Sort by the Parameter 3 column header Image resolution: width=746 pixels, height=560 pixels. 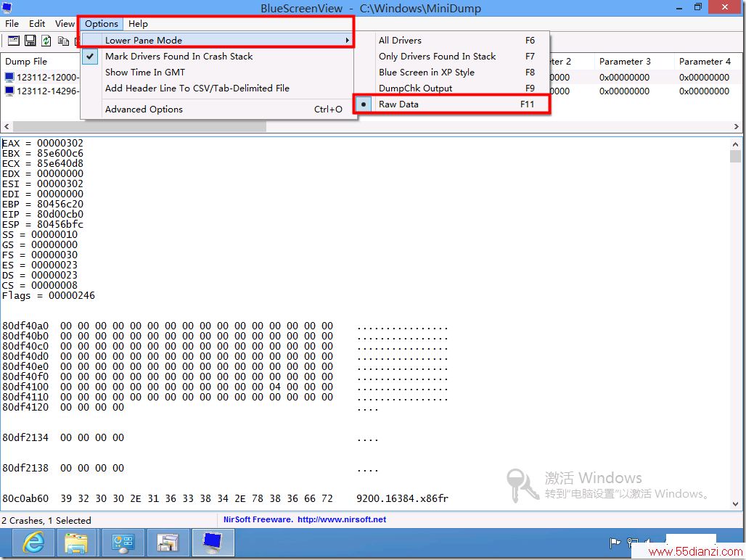pos(634,62)
